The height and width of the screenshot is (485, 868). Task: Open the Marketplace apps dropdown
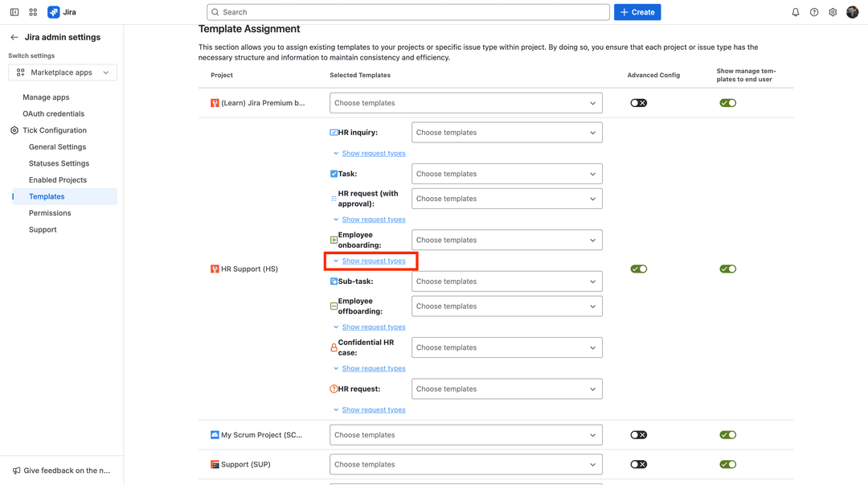pyautogui.click(x=62, y=72)
